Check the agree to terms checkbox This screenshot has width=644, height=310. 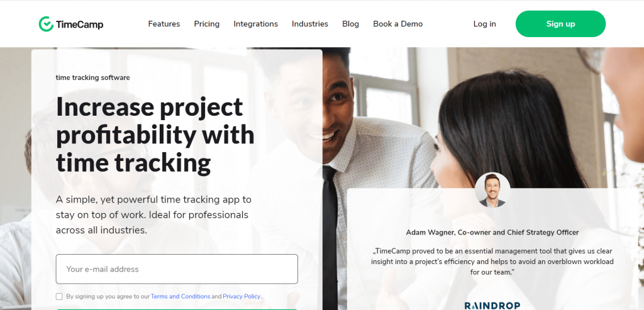tap(59, 296)
